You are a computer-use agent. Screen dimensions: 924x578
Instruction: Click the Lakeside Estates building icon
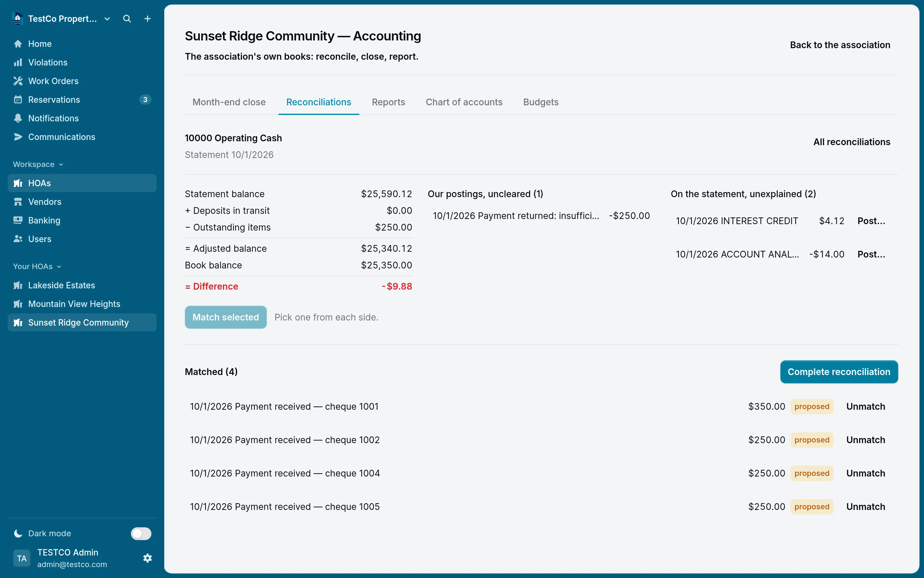[18, 285]
